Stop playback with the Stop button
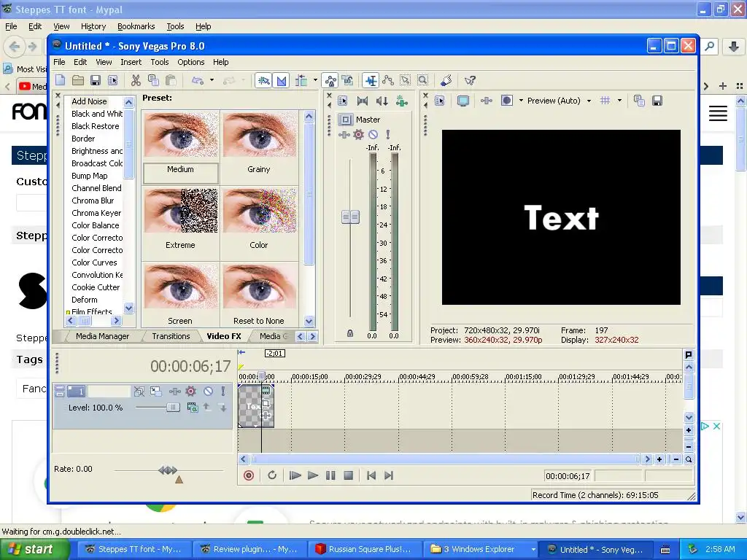The image size is (747, 560). pos(348,475)
